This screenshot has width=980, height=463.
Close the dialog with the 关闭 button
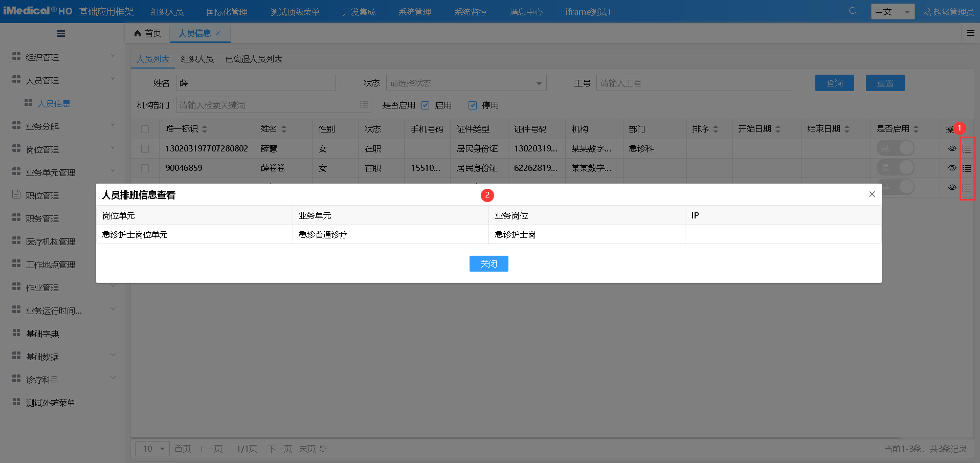coord(488,263)
